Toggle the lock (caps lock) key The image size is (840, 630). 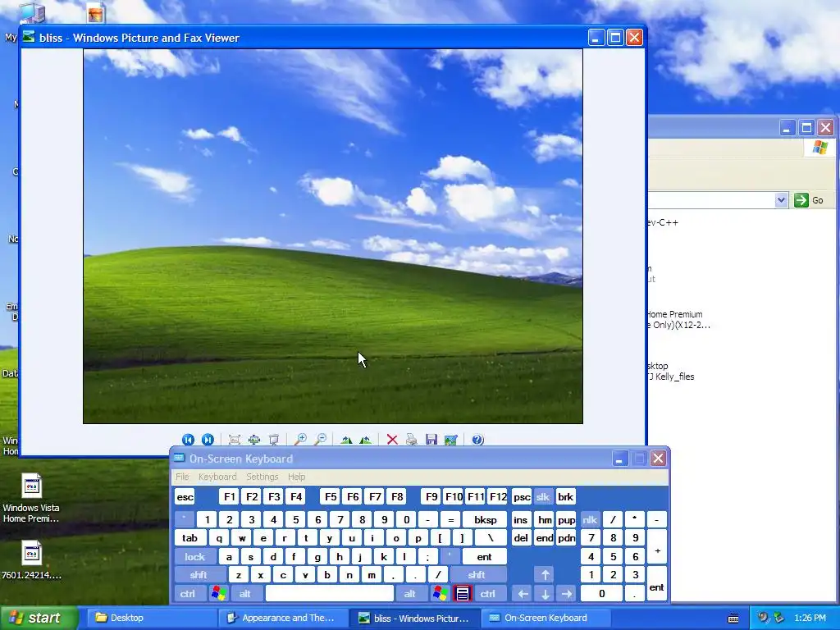pos(195,557)
